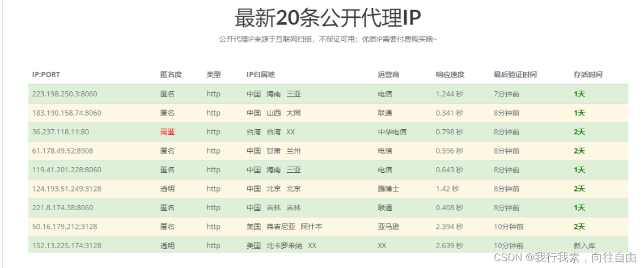The image size is (644, 268).
Task: Select IP 61.178.49.52:8908
Action: [62, 151]
